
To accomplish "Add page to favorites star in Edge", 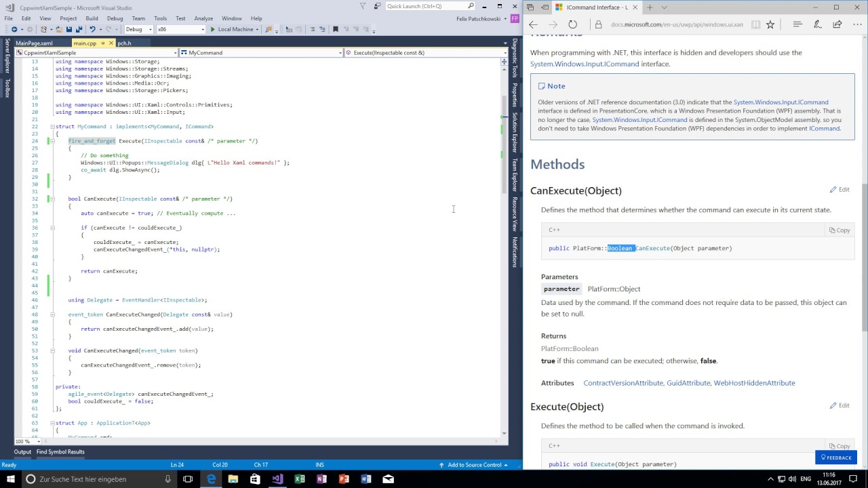I will tap(770, 24).
